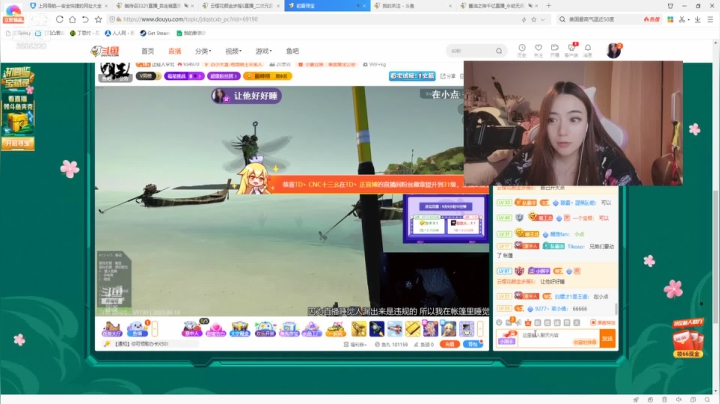The image size is (720, 404).
Task: Open watch history clock icon
Action: click(x=522, y=50)
